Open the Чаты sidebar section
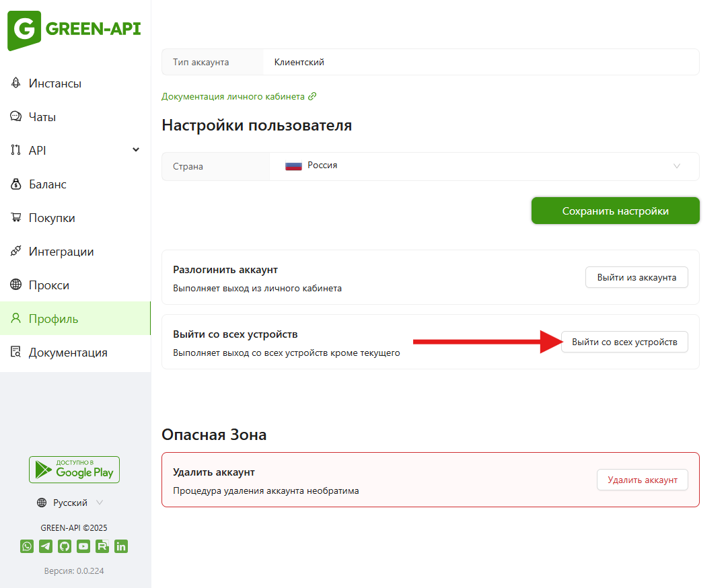The image size is (726, 588). click(42, 117)
